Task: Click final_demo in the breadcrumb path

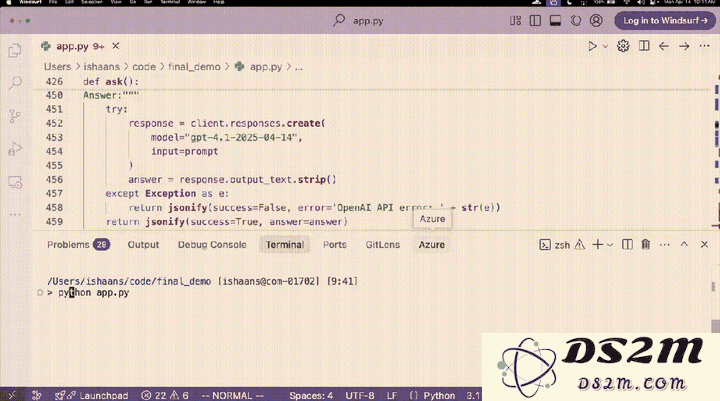Action: [x=194, y=67]
